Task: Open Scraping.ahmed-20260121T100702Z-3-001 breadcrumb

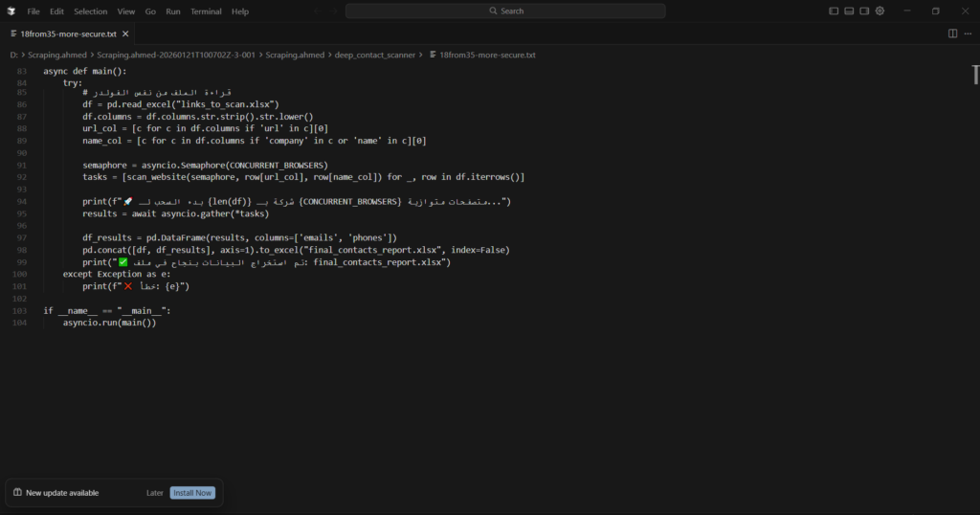Action: (176, 55)
